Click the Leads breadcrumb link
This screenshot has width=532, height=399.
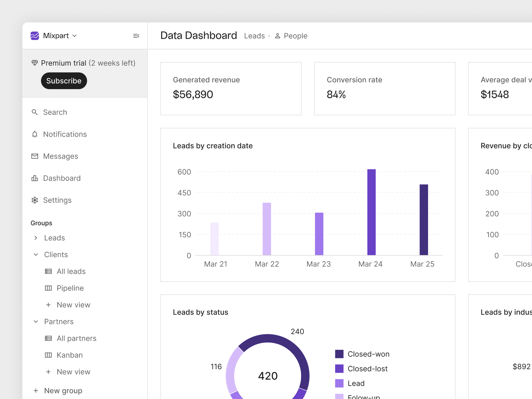click(254, 36)
